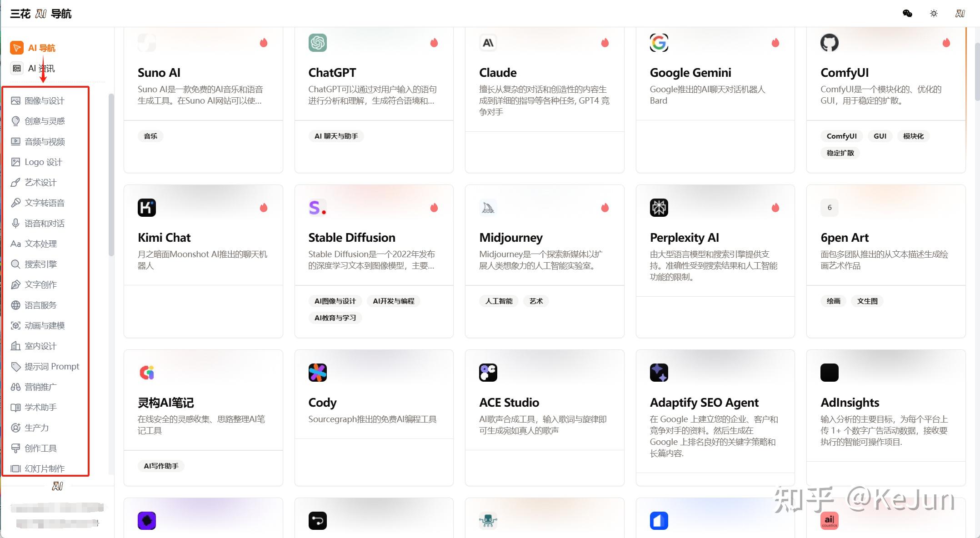Click the 模块化 tag on ComfyUI
980x538 pixels.
tap(913, 136)
